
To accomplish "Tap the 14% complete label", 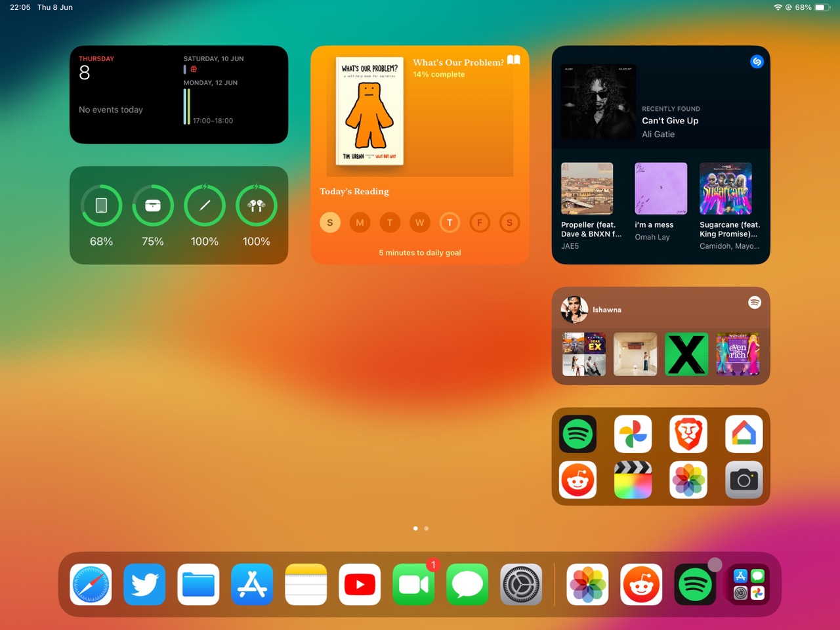I will coord(439,74).
